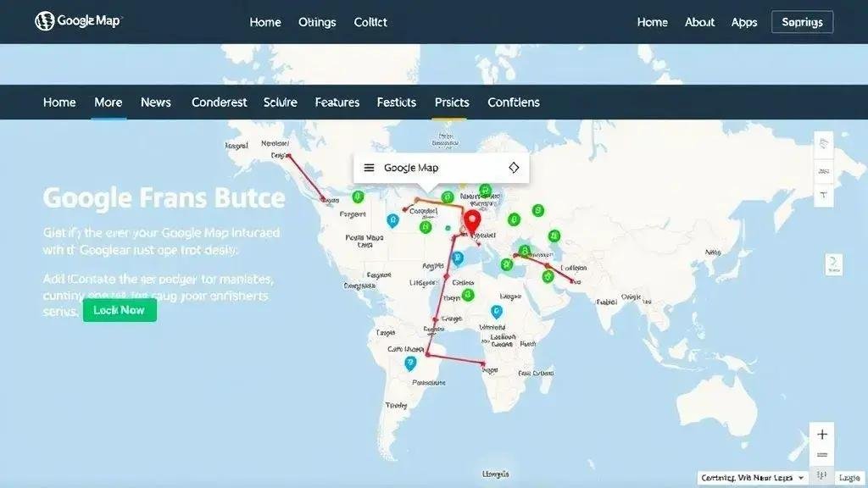Open the More menu item dropdown

108,102
